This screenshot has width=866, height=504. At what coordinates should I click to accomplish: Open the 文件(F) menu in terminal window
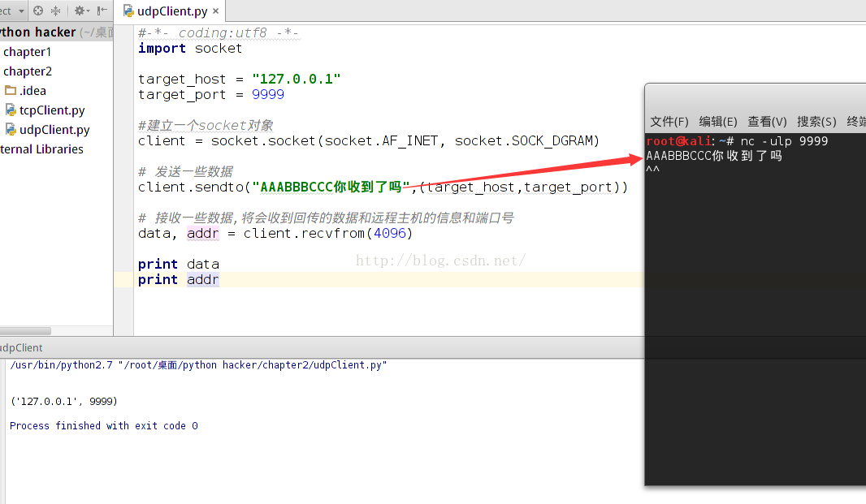tap(669, 122)
